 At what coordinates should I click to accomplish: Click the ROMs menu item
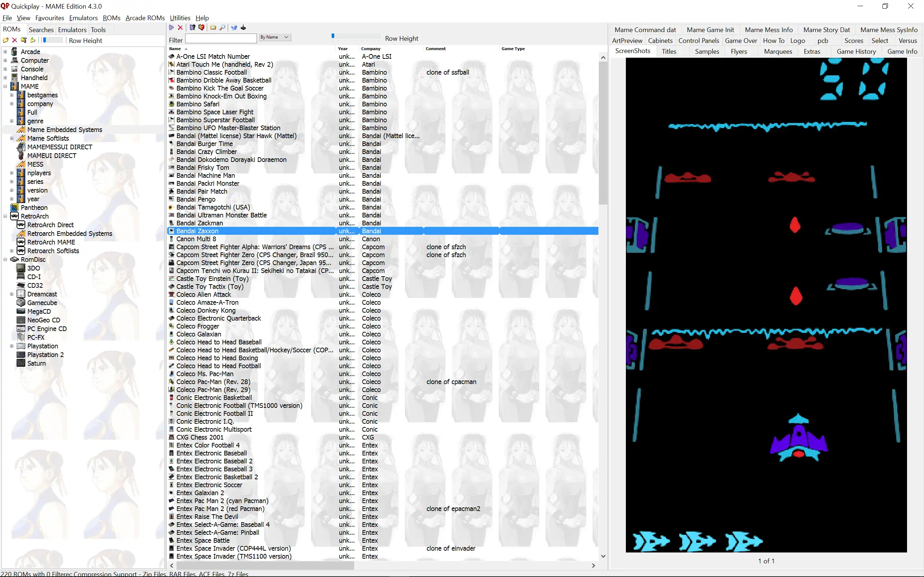click(111, 18)
